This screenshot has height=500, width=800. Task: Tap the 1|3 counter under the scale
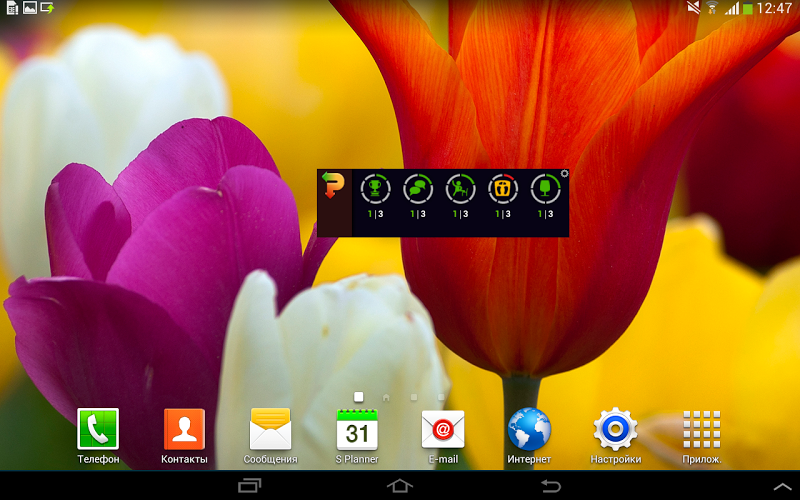point(503,214)
